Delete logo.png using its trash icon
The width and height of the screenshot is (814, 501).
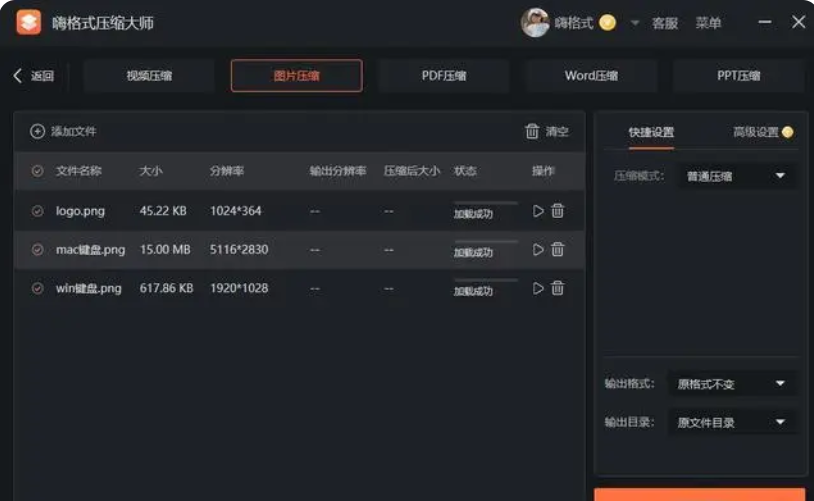558,211
